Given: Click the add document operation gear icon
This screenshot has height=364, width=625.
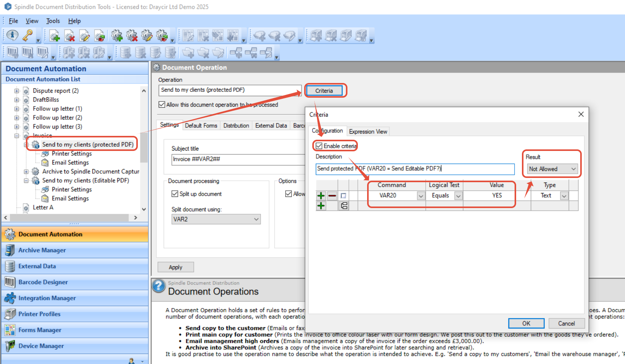Looking at the screenshot, I should 117,36.
